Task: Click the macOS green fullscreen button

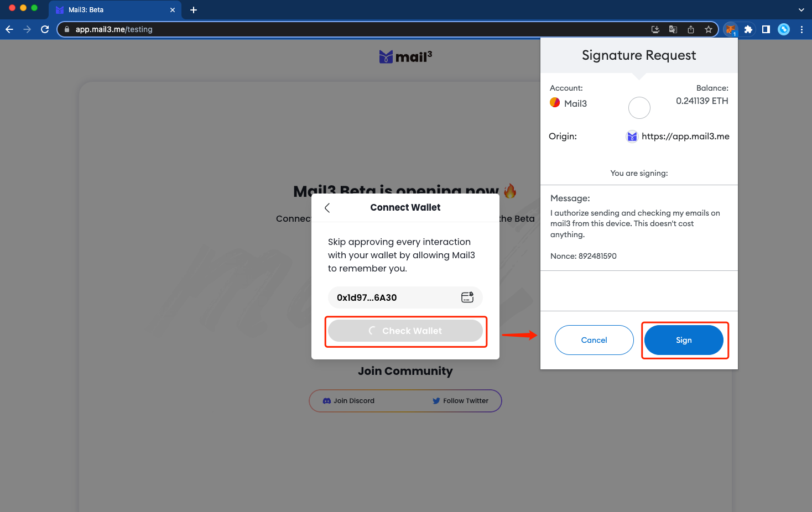Action: pos(34,8)
